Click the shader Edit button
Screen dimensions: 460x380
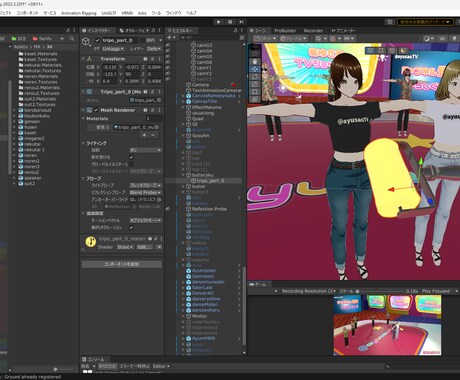(x=145, y=247)
